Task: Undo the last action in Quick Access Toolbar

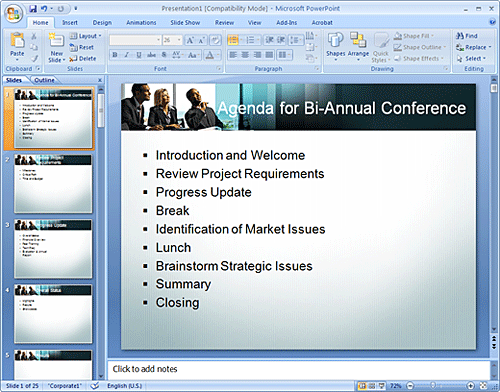Action: tap(44, 9)
